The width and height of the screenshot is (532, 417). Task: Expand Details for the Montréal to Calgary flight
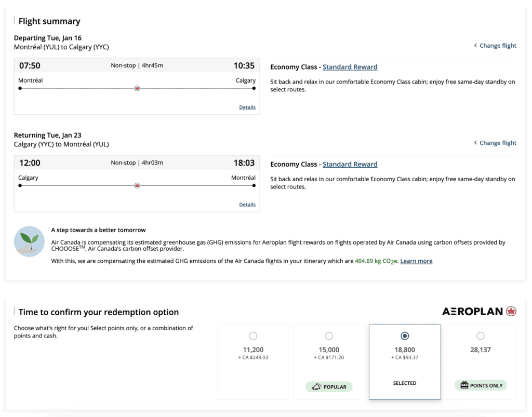point(247,107)
